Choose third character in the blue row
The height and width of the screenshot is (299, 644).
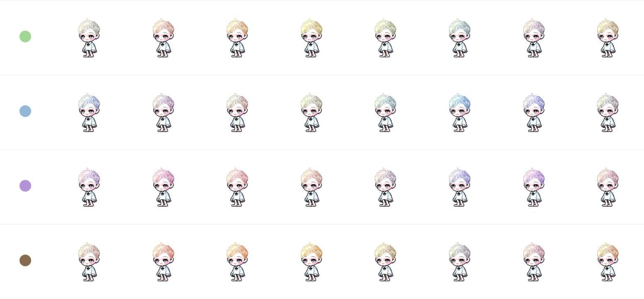click(x=237, y=112)
